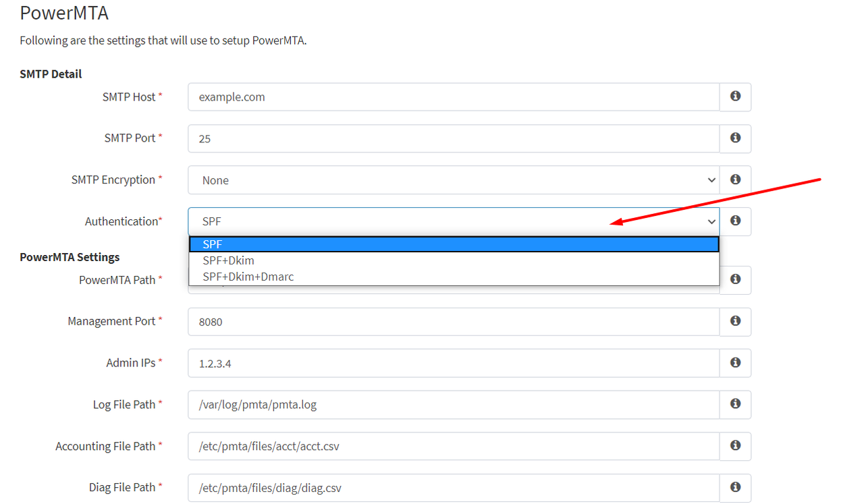Click the info icon beside PowerMTA Path

[x=736, y=279]
